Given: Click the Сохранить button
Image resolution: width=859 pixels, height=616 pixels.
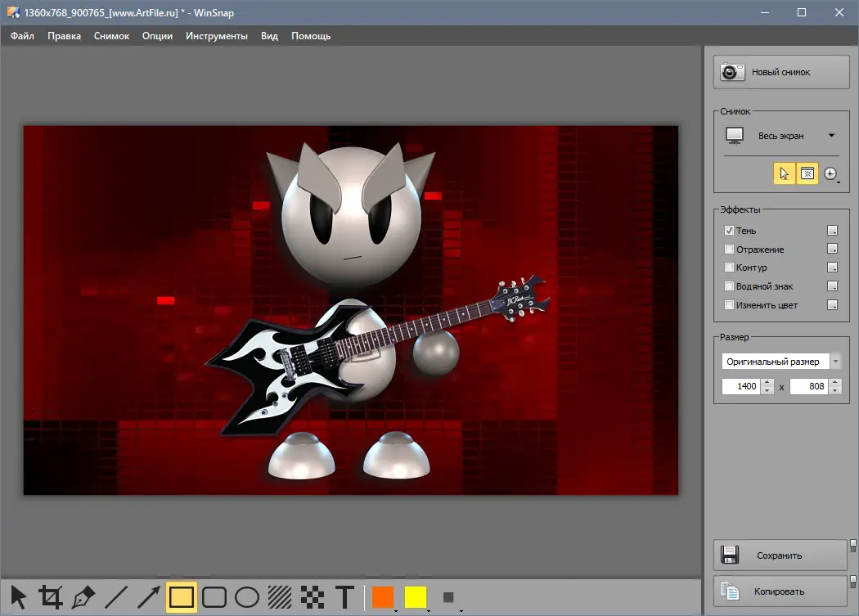Looking at the screenshot, I should tap(780, 555).
